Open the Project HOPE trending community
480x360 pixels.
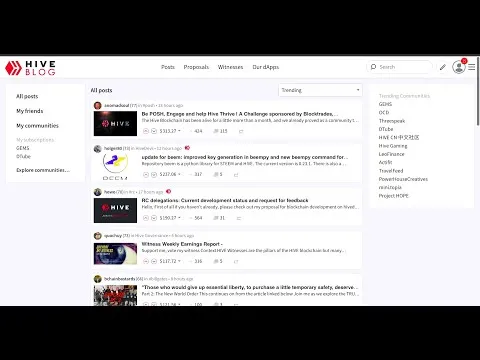394,196
